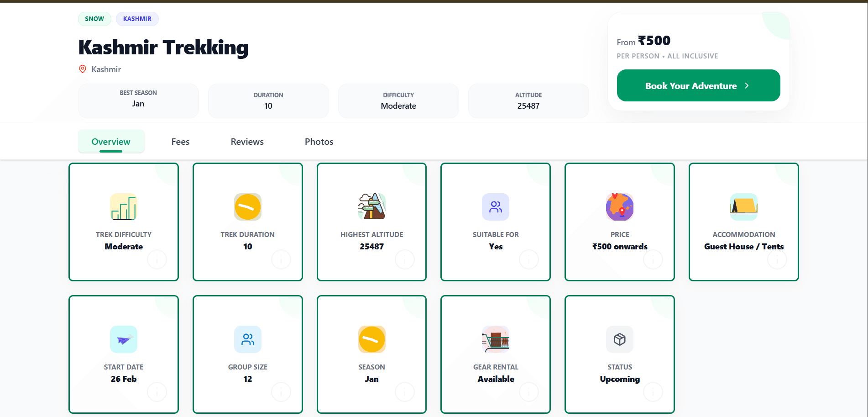Click the group size value '12'

(x=248, y=379)
